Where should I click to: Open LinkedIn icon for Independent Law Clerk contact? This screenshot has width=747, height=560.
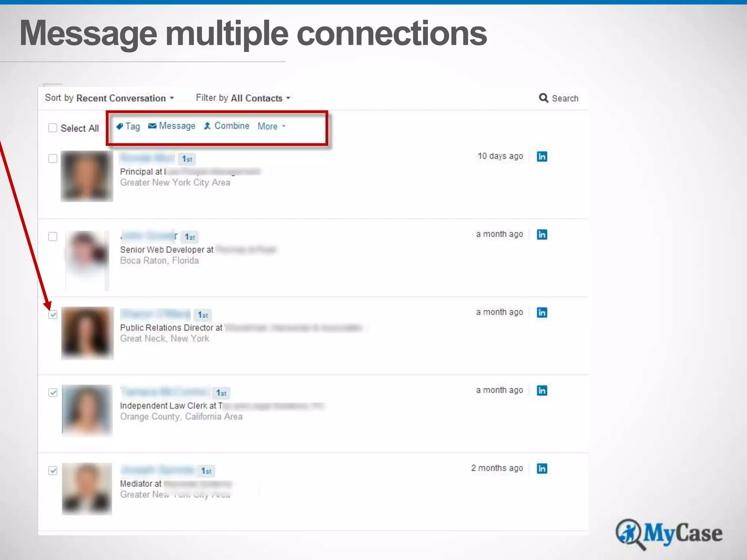coord(542,390)
